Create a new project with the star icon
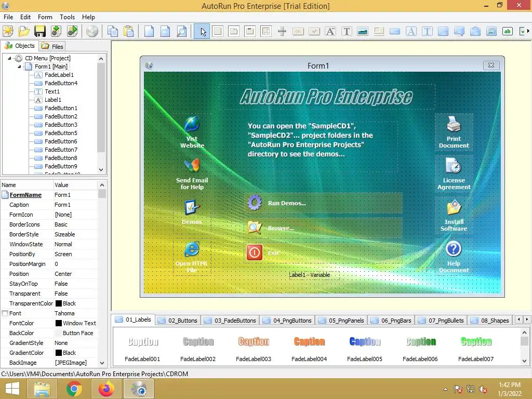 pyautogui.click(x=8, y=31)
